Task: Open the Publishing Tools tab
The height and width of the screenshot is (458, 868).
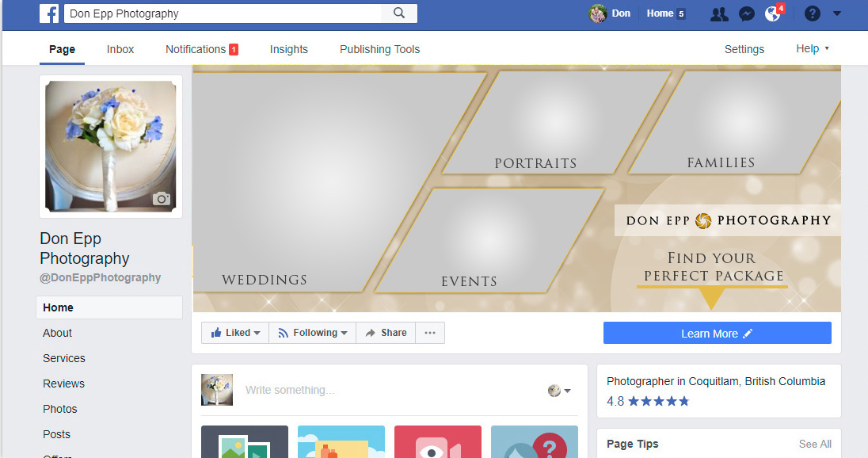Action: [380, 49]
